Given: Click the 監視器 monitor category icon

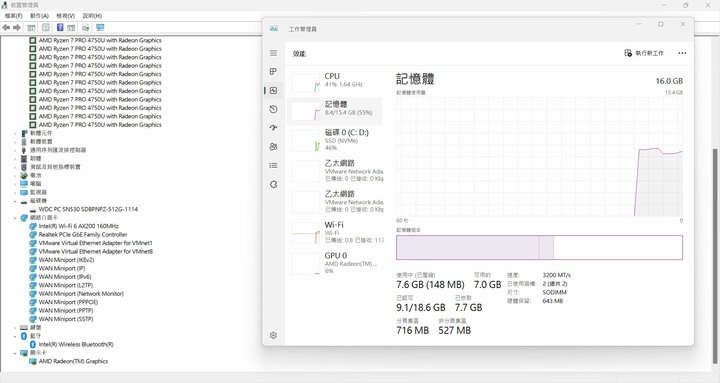Looking at the screenshot, I should [x=24, y=192].
